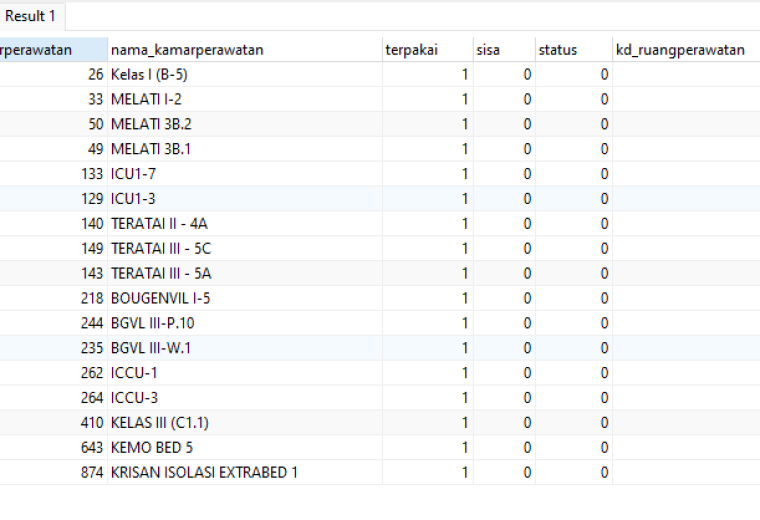Click the KELAS III (C1.1) cell
760x520 pixels.
pyautogui.click(x=245, y=423)
